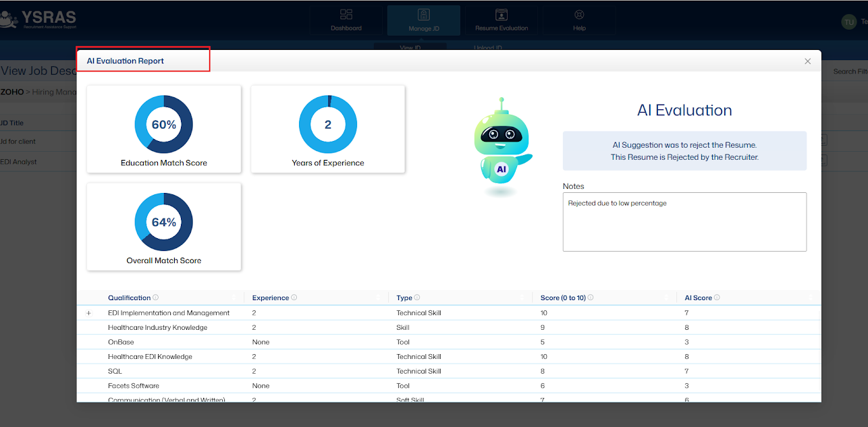Click the info icon beside Qualification header
Viewport: 868px width, 427px height.
[155, 297]
